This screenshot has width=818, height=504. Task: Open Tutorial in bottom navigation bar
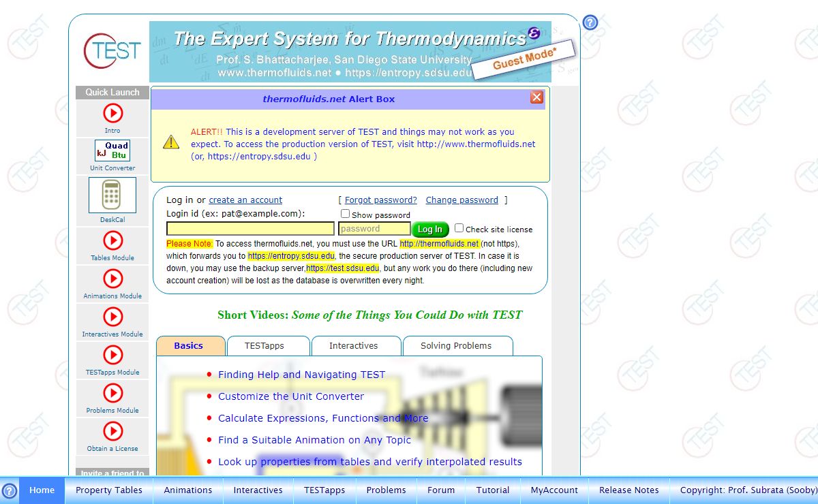click(493, 490)
